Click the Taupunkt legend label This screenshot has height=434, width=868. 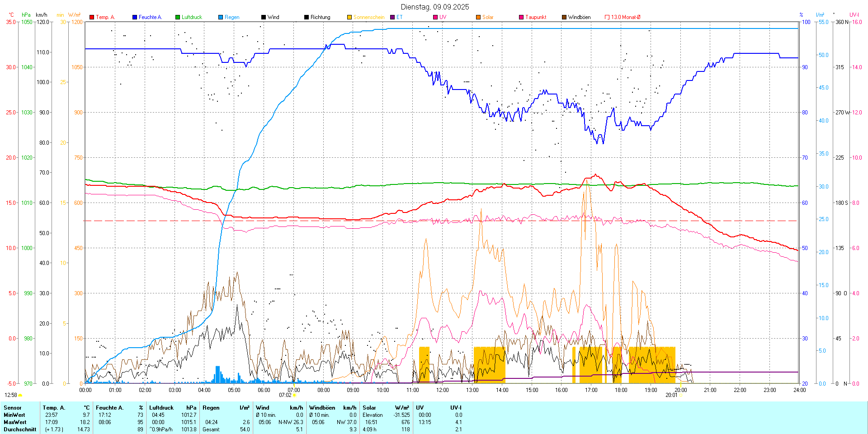pos(536,17)
